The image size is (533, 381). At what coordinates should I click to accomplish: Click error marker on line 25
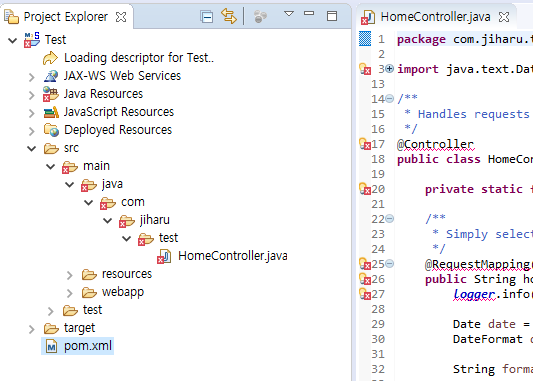(365, 264)
